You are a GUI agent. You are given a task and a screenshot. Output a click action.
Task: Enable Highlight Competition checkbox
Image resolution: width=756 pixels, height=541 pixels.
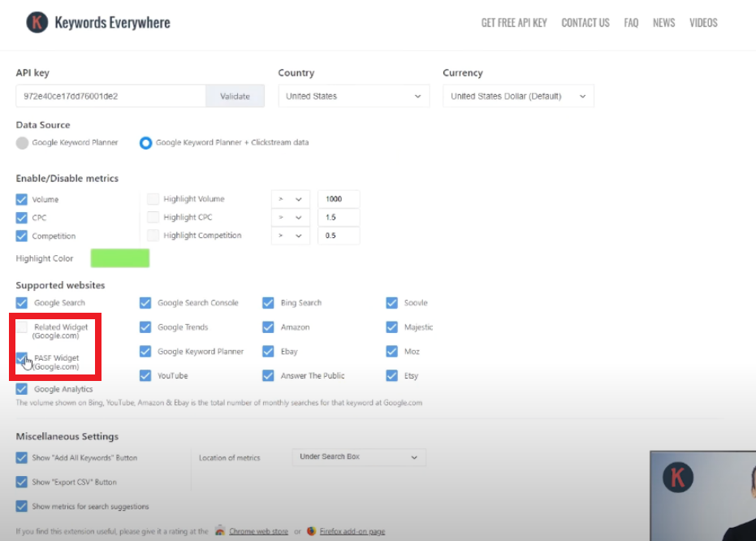pyautogui.click(x=153, y=236)
